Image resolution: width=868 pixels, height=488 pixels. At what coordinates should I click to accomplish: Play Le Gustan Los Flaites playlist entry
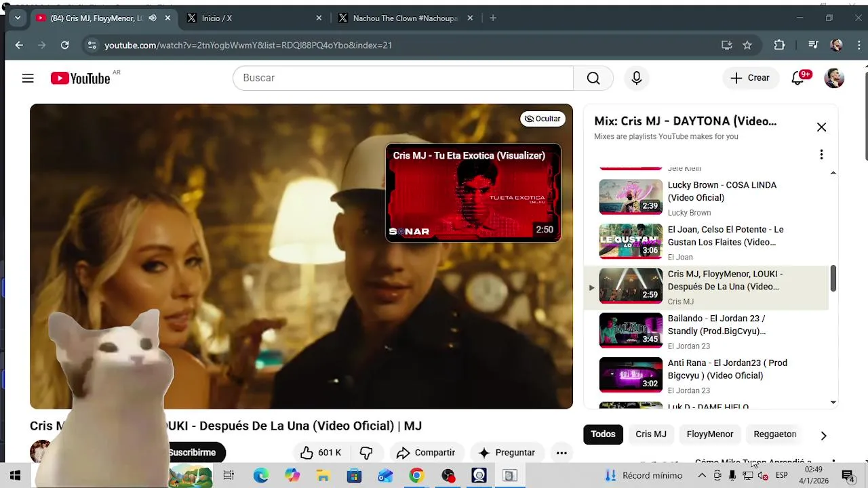706,242
